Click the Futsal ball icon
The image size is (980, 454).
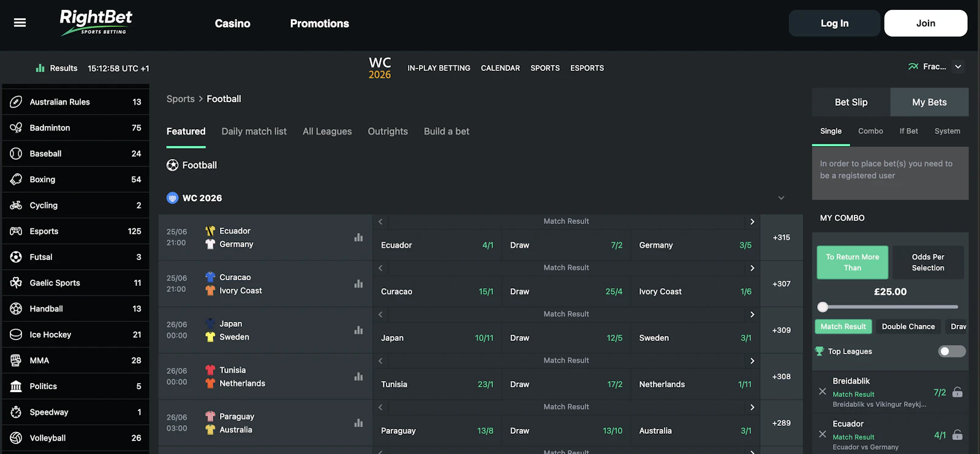[16, 257]
